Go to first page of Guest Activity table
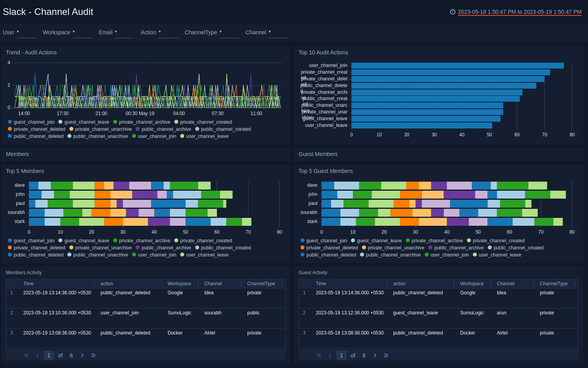The width and height of the screenshot is (588, 368). pos(319,355)
